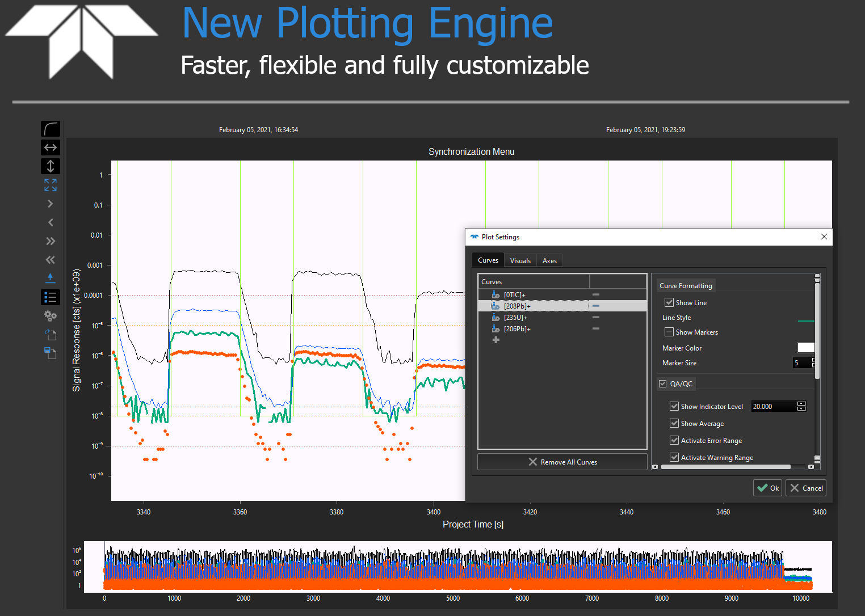The height and width of the screenshot is (616, 865).
Task: Click the Signal Response axis label
Action: point(77,331)
